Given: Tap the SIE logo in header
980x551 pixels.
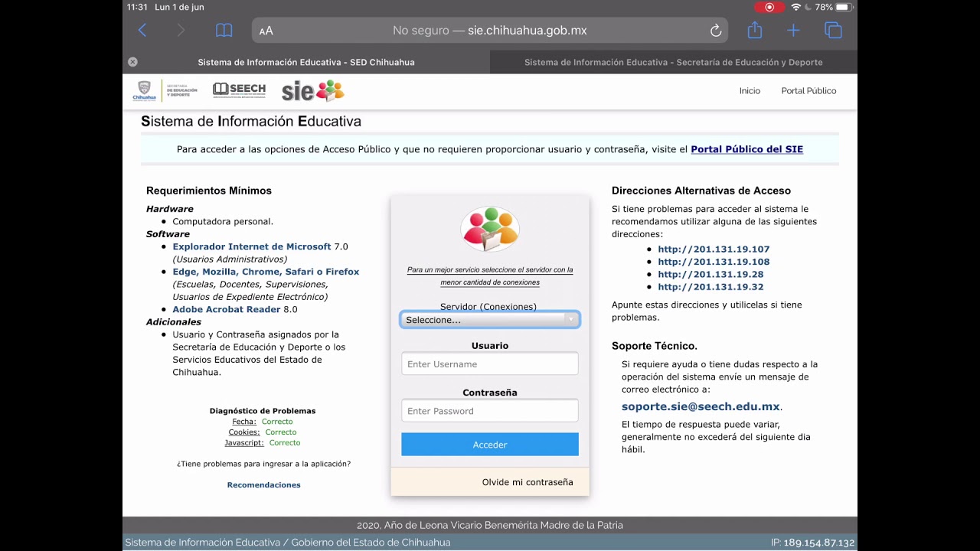Looking at the screenshot, I should [313, 91].
